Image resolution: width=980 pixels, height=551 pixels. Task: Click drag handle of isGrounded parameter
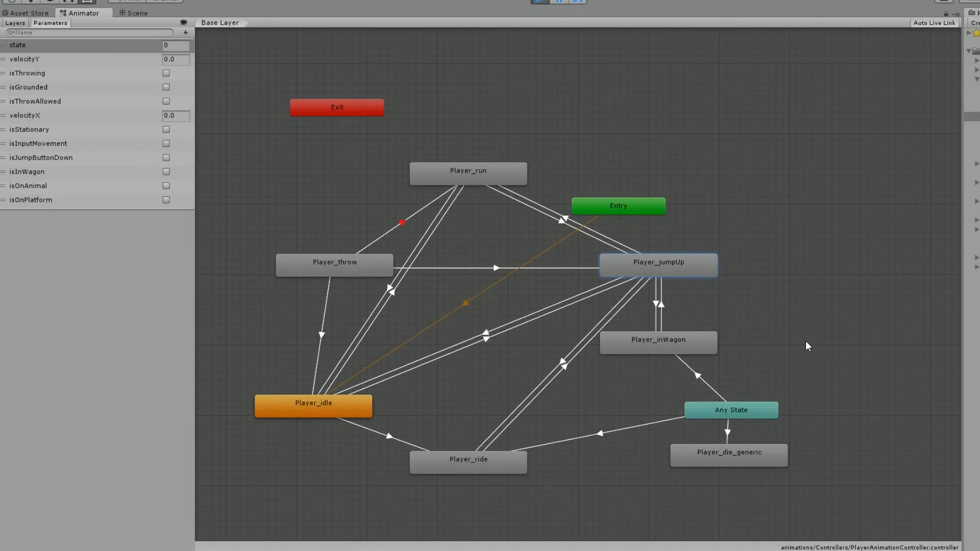pyautogui.click(x=3, y=87)
